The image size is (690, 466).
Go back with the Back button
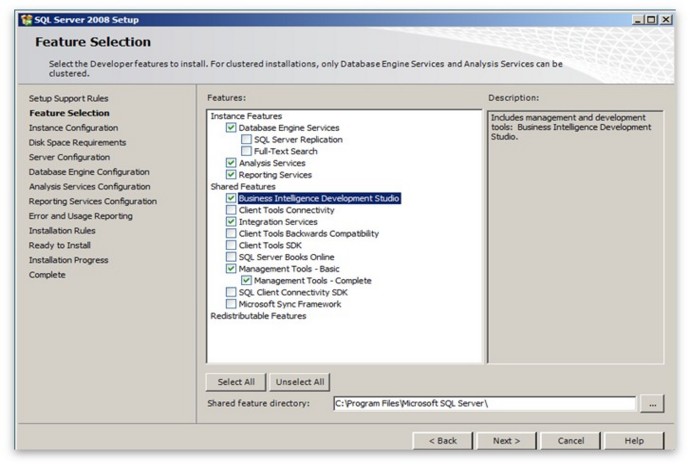tap(443, 440)
